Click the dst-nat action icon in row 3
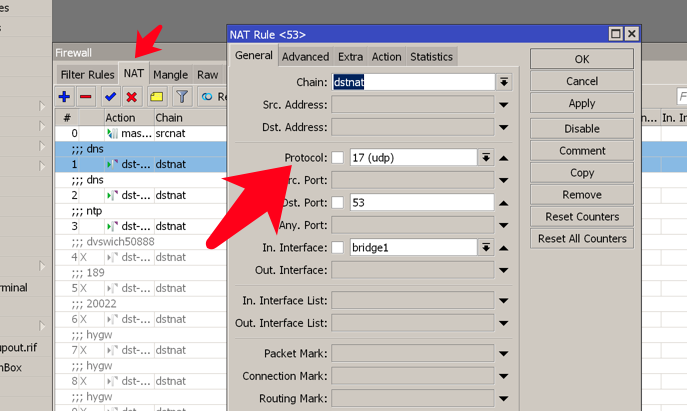Screen dimensions: 687x411 tap(113, 227)
